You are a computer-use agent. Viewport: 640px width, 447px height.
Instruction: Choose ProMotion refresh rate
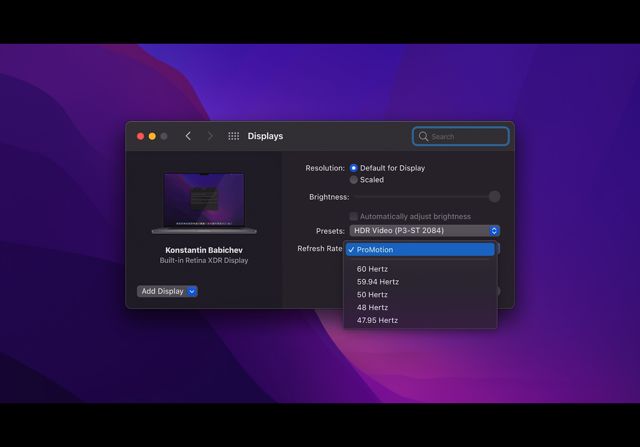(x=420, y=250)
